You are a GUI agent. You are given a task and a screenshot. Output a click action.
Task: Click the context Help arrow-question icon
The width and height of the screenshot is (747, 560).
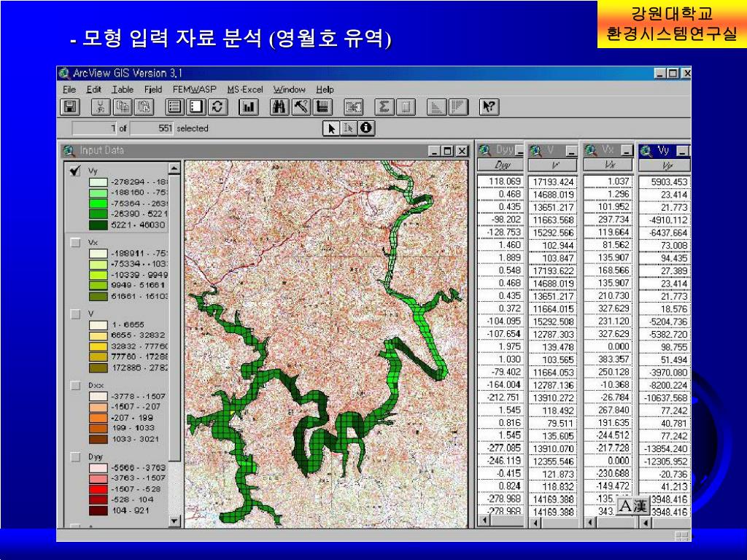pos(489,106)
